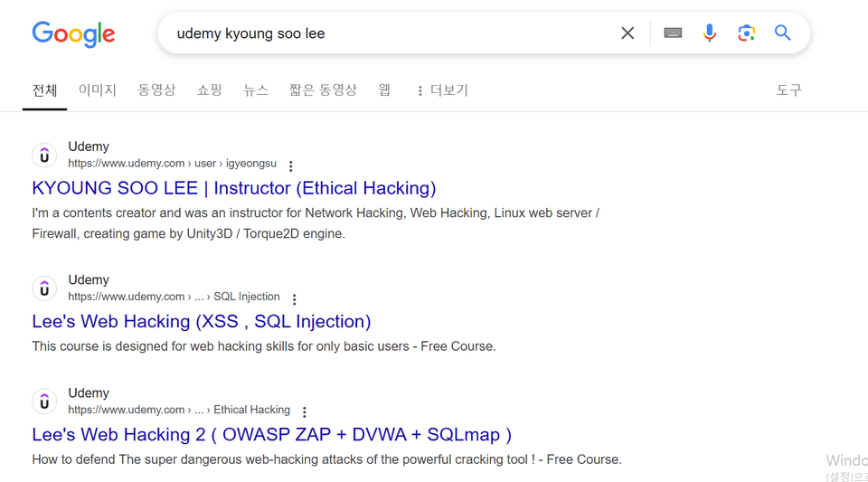Image resolution: width=868 pixels, height=482 pixels.
Task: Open Lee's Web Hacking (XSS, SQL Injection)
Action: (201, 321)
